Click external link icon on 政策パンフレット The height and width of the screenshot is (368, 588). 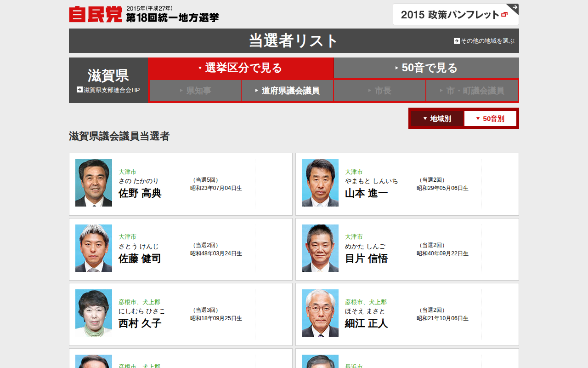tap(504, 15)
